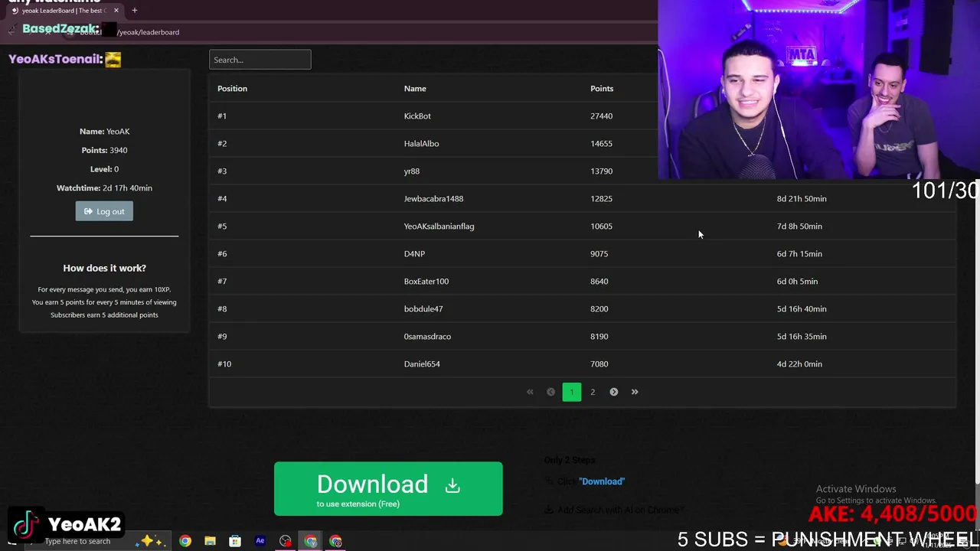Screen dimensions: 980x551
Task: Click the 8200 points value
Action: [x=599, y=309]
